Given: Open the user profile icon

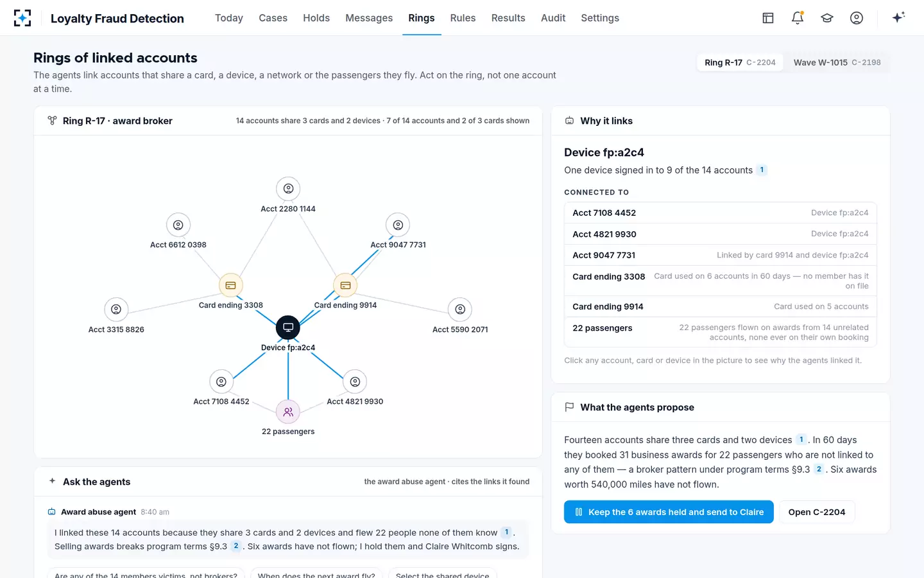Looking at the screenshot, I should pos(857,18).
